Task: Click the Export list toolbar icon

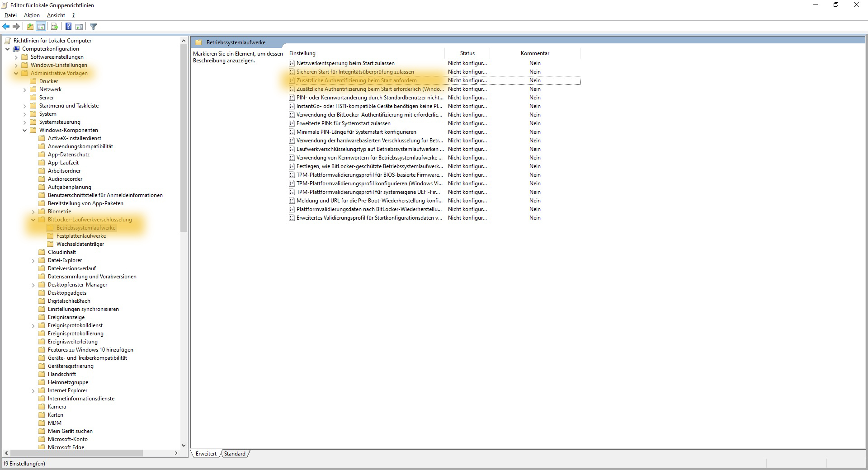Action: [54, 27]
